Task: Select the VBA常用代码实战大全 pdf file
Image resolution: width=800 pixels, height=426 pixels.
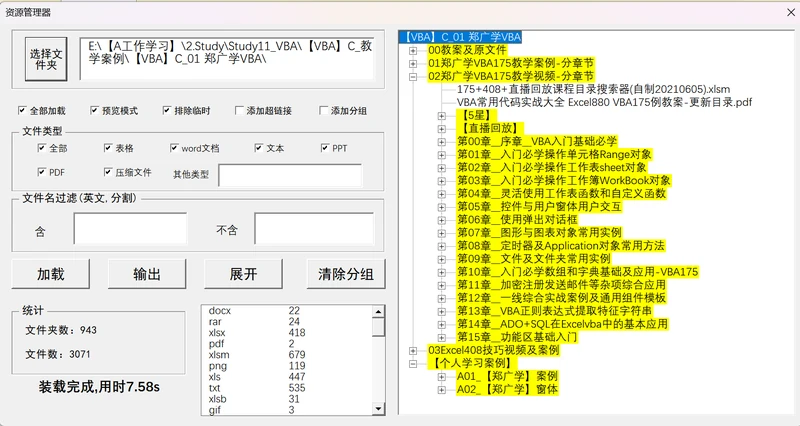Action: pyautogui.click(x=605, y=102)
